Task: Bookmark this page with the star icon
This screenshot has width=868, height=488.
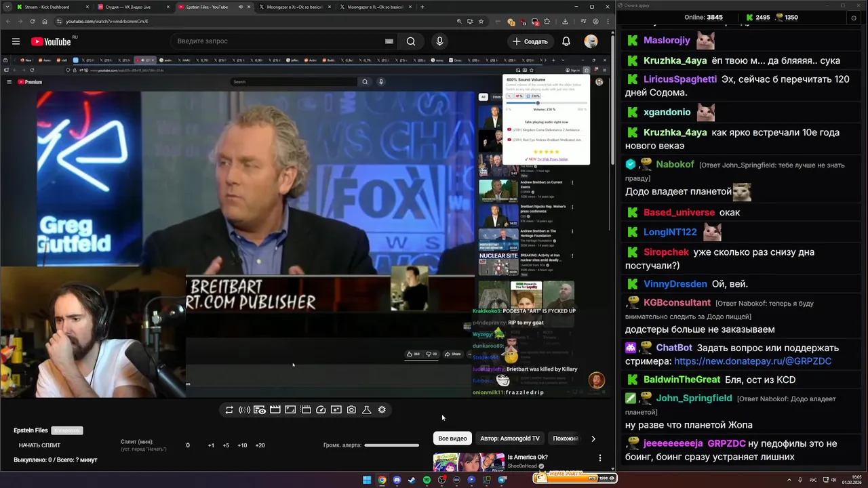Action: pyautogui.click(x=481, y=21)
